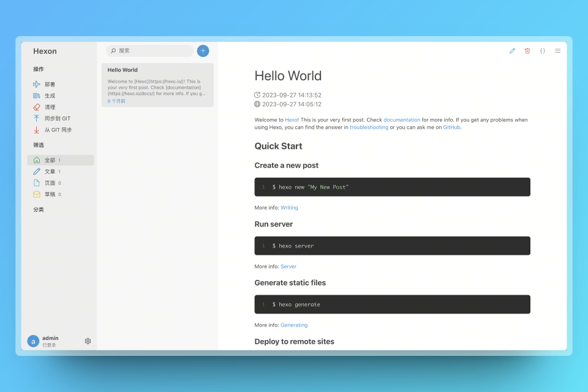Open the Hello World post card
The height and width of the screenshot is (392, 588).
point(157,85)
